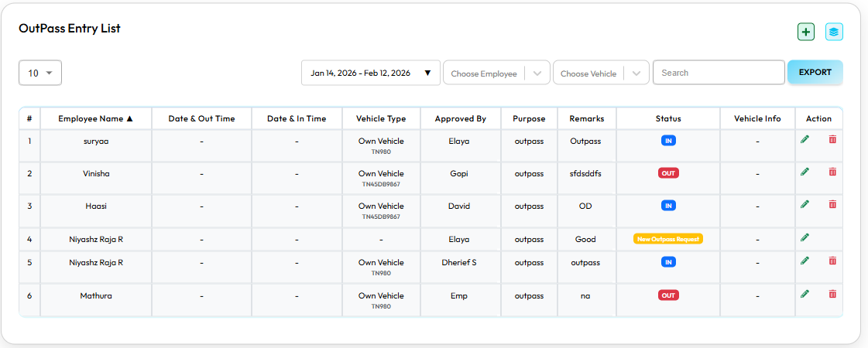Open the page size dropdown showing 10
Image resolution: width=868 pixels, height=348 pixels.
point(40,73)
